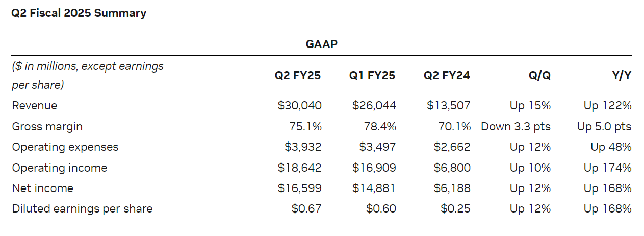Select the $16,599 net income value
644x236 pixels.
coord(300,188)
